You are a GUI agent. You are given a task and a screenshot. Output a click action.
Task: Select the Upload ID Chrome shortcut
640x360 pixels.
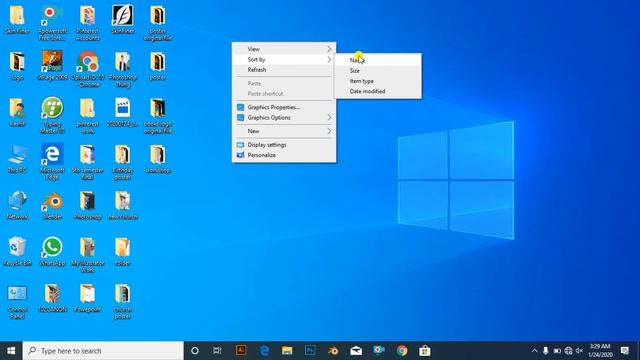88,69
